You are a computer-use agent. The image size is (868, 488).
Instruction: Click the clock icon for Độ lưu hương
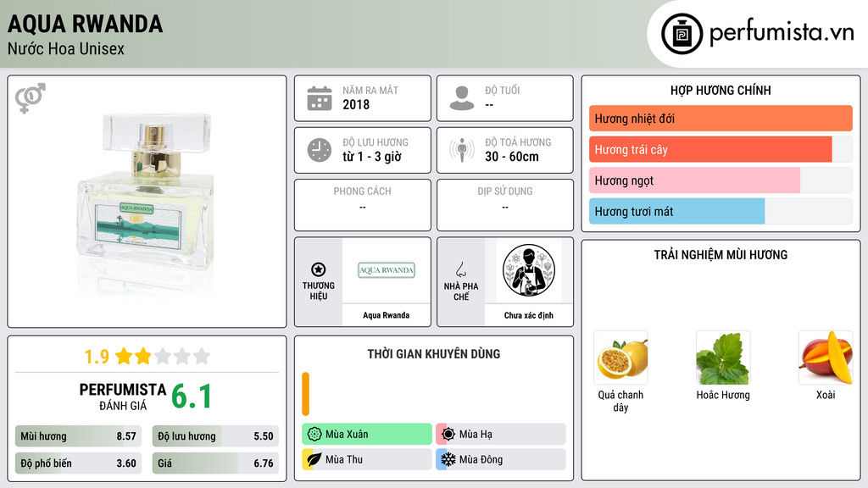[x=320, y=150]
